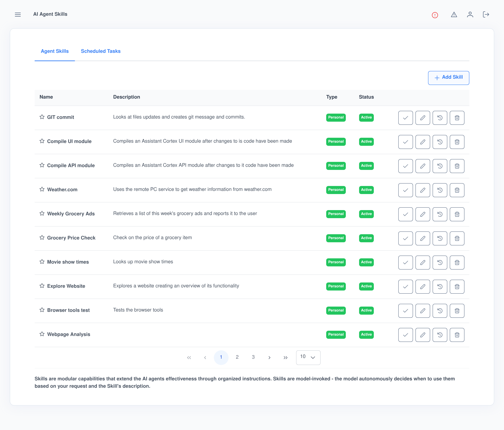Screen dimensions: 504x430
Task: Open the warning triangle notifications
Action: (x=454, y=15)
